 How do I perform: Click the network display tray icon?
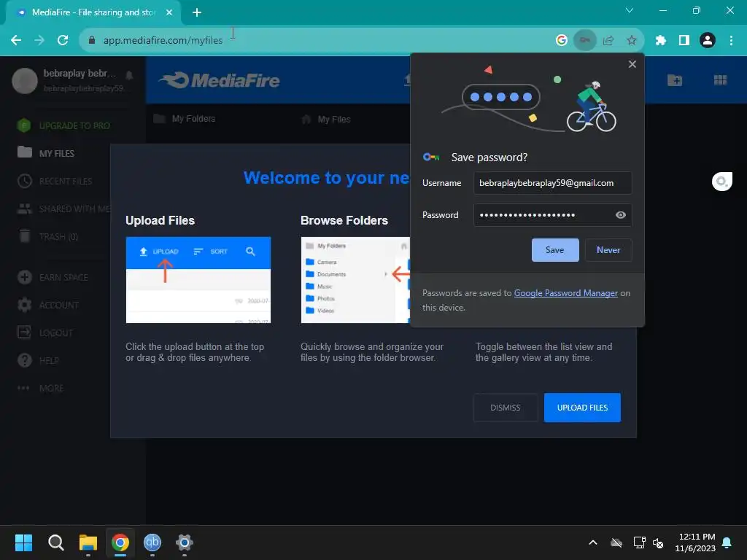click(x=639, y=542)
